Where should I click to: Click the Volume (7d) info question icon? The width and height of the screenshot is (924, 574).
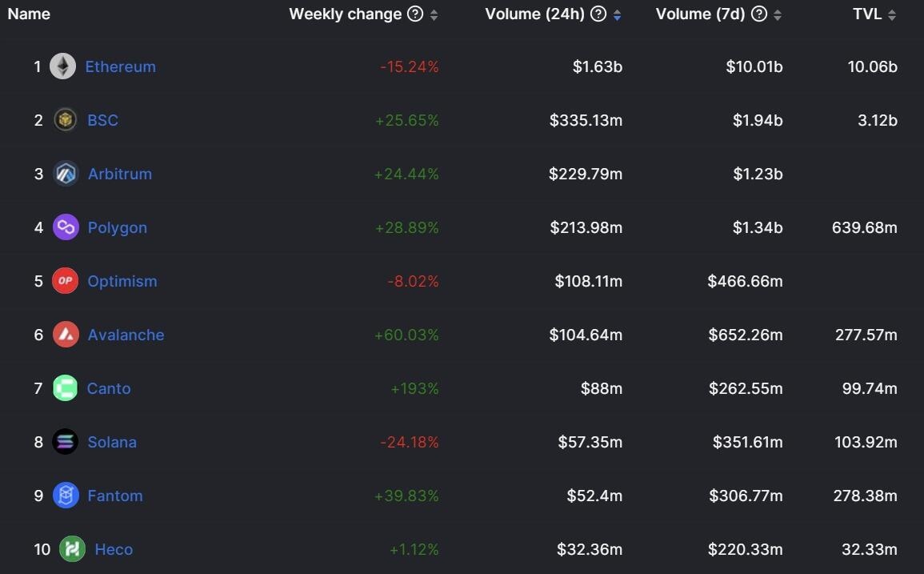(759, 14)
